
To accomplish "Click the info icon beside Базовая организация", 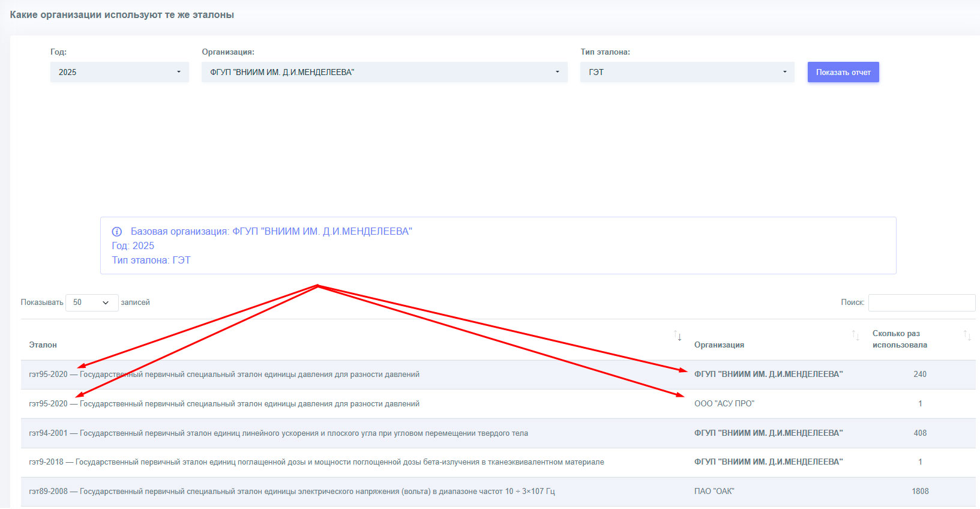I will pos(117,232).
